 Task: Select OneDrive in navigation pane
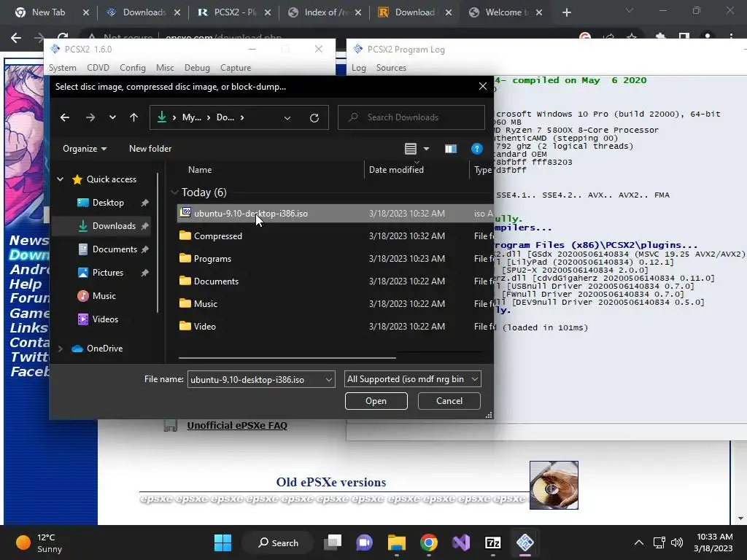pyautogui.click(x=104, y=349)
